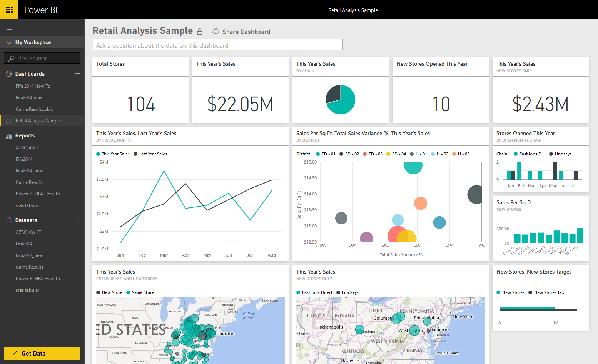
Task: Click the Share Dashboard link
Action: (x=246, y=31)
